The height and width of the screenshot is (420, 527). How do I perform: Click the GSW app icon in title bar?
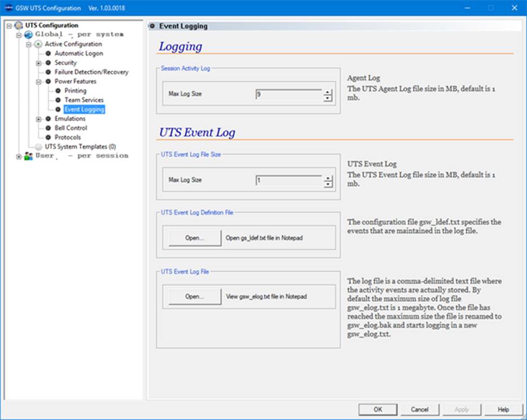pos(9,8)
